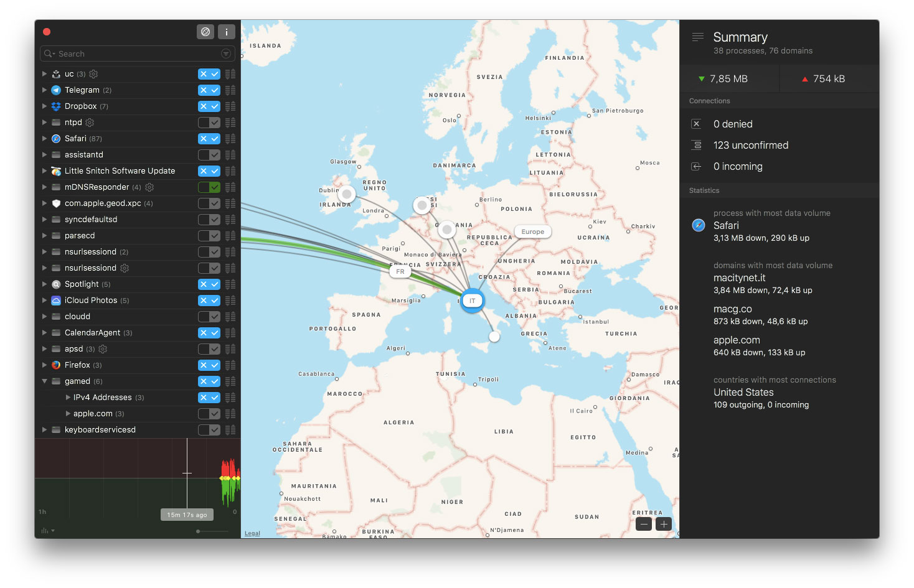Toggle the allow/deny switch for ntpd

209,123
